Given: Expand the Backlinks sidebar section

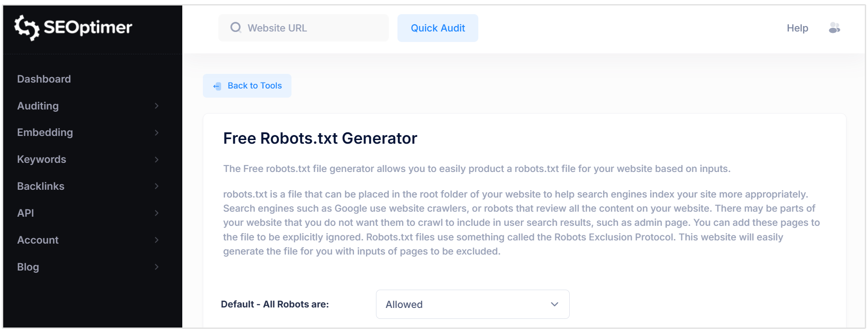Looking at the screenshot, I should (x=157, y=186).
